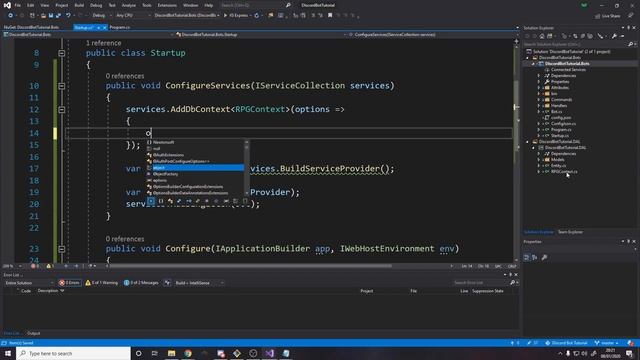The height and width of the screenshot is (360, 640).
Task: Open the Entire Solution scope dropdown
Action: [29, 282]
